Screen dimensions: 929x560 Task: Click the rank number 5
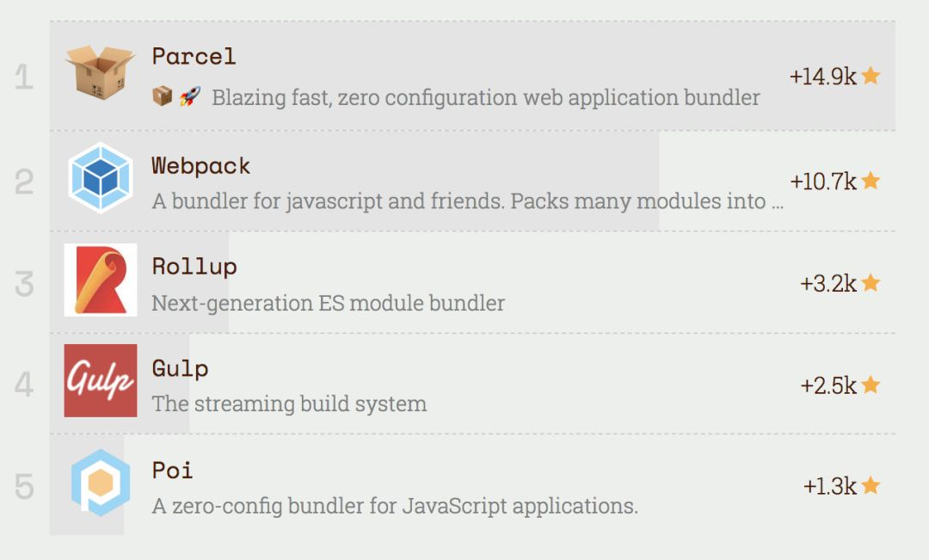(24, 487)
